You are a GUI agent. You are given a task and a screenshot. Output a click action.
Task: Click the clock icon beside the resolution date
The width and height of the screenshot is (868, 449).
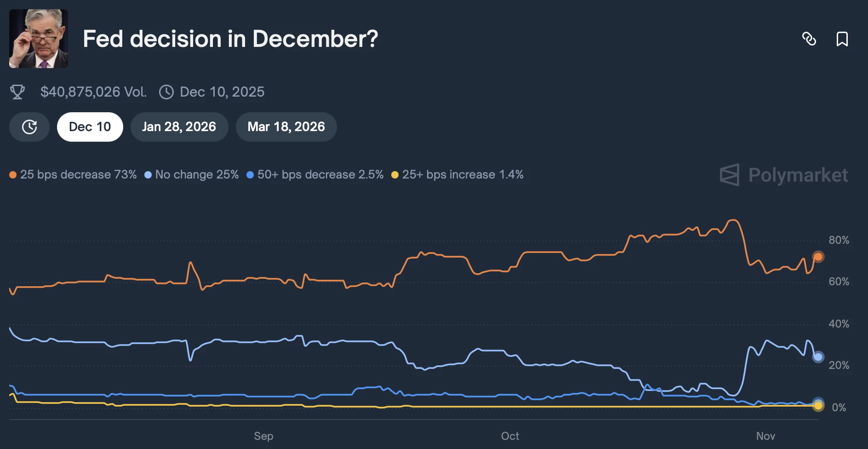[x=166, y=92]
